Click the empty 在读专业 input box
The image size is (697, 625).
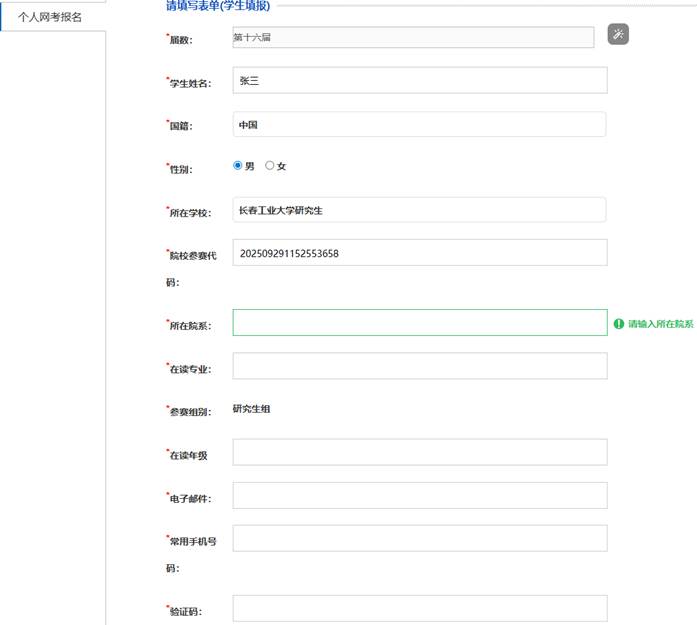pos(419,366)
